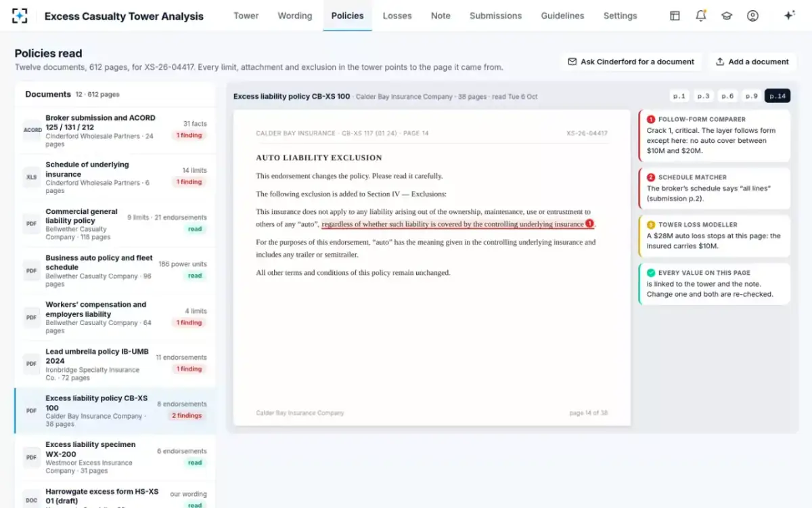Open the Wording tab
Viewport: 812px width, 508px height.
[295, 16]
